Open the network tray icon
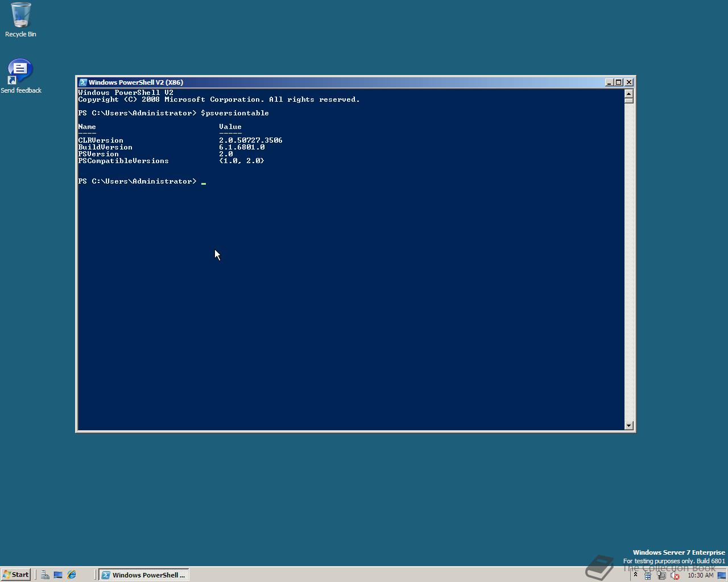This screenshot has width=728, height=582. pos(661,575)
